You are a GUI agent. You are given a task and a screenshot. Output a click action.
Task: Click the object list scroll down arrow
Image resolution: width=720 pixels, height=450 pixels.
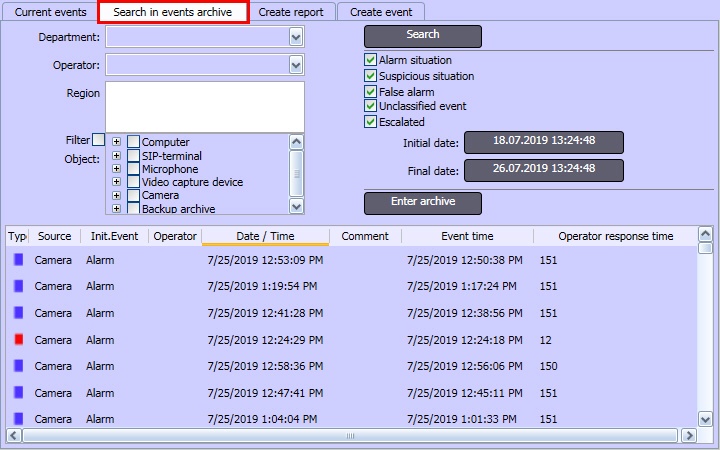296,207
